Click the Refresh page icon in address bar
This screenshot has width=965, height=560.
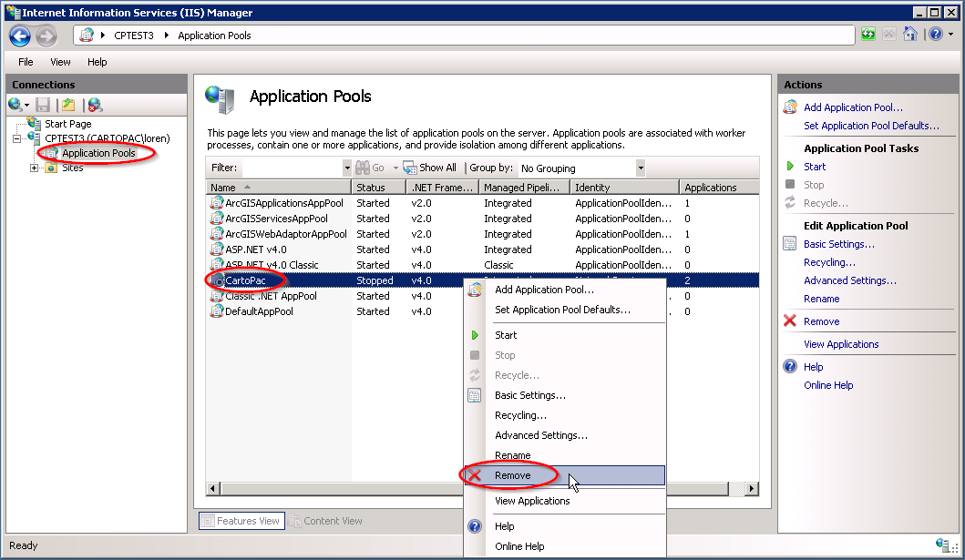(867, 35)
